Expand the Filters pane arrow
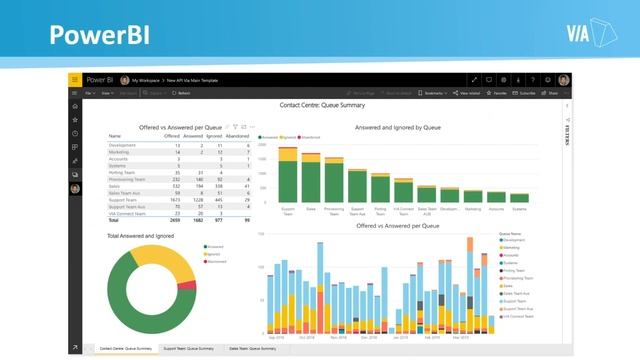The image size is (640, 360). (x=567, y=106)
